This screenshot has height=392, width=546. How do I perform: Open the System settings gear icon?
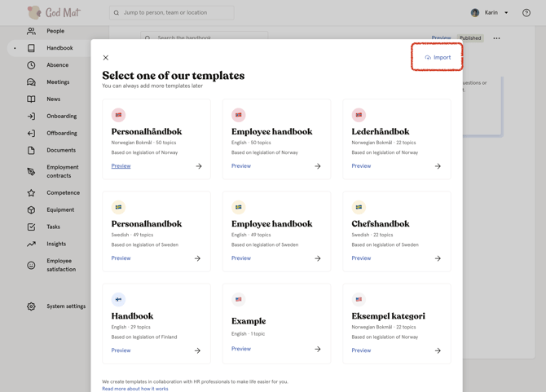[x=31, y=306]
